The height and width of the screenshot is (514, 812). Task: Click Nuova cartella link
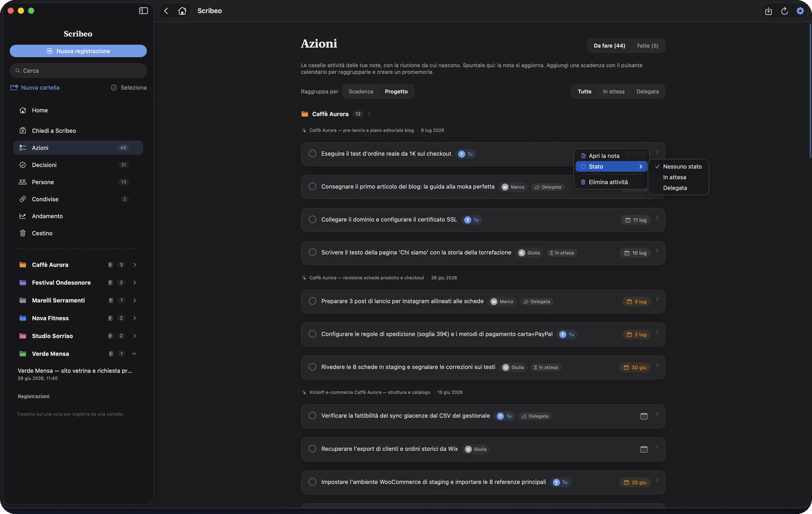[35, 88]
